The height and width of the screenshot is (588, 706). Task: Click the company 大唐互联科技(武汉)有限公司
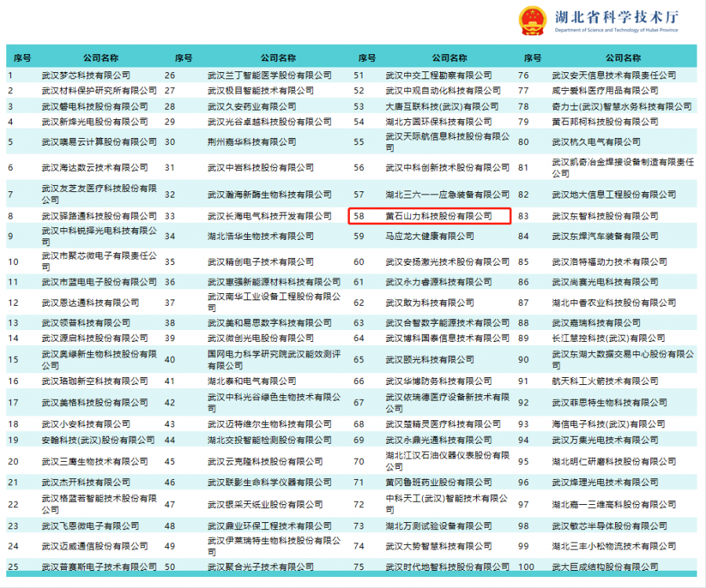coord(442,107)
